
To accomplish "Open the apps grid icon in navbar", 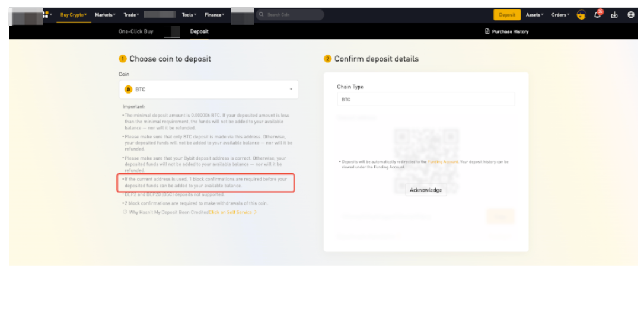I will click(45, 15).
